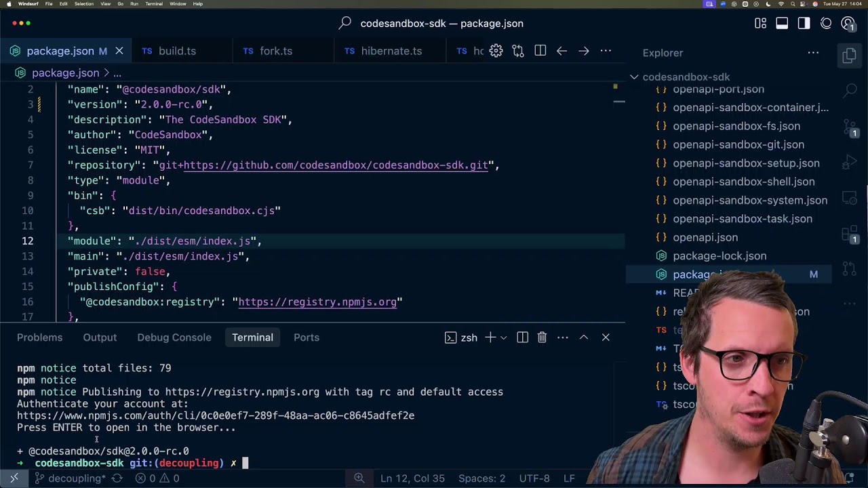
Task: Go to line via Ln 12, Col 35
Action: (x=412, y=479)
